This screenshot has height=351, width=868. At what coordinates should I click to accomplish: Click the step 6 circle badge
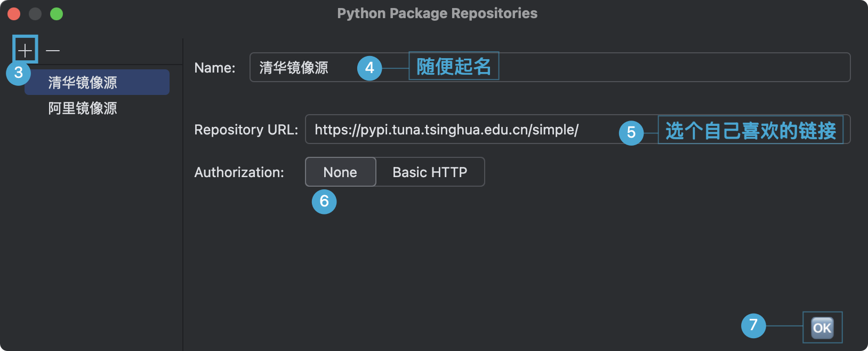[324, 202]
